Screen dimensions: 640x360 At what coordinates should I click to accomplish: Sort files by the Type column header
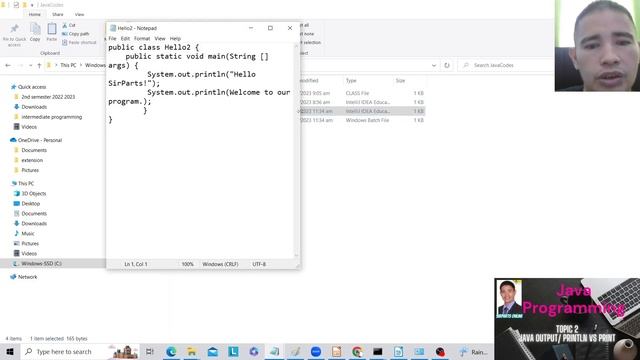click(351, 81)
